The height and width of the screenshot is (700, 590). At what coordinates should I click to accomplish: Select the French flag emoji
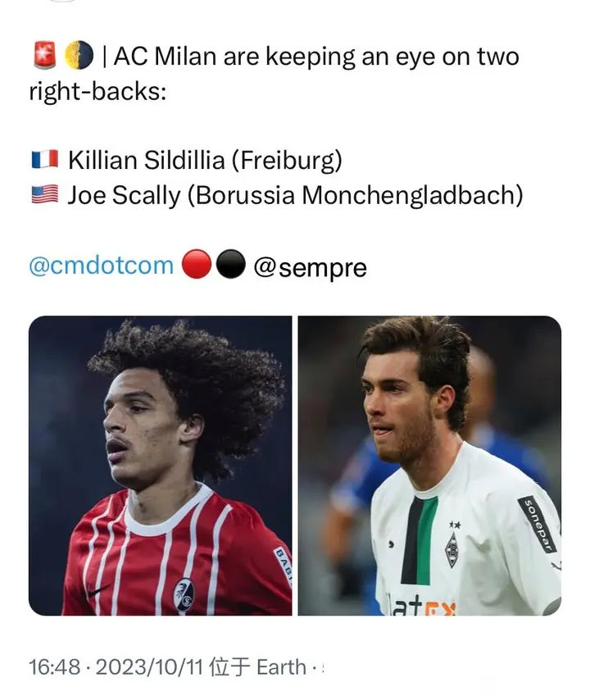pyautogui.click(x=44, y=159)
